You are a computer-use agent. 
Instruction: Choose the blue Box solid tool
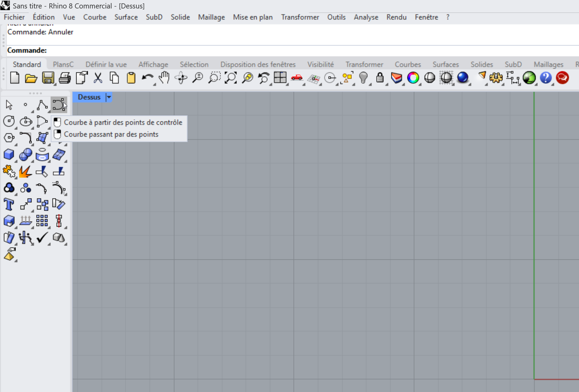pos(9,155)
